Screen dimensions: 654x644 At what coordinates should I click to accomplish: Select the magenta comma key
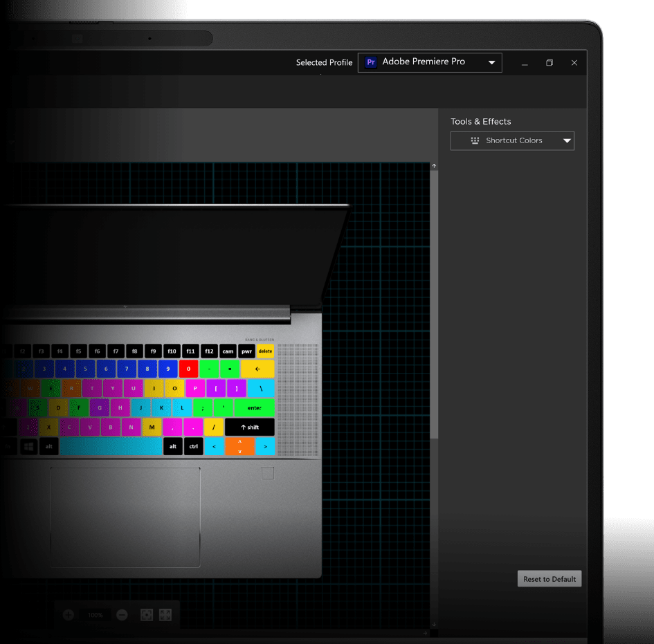[172, 427]
